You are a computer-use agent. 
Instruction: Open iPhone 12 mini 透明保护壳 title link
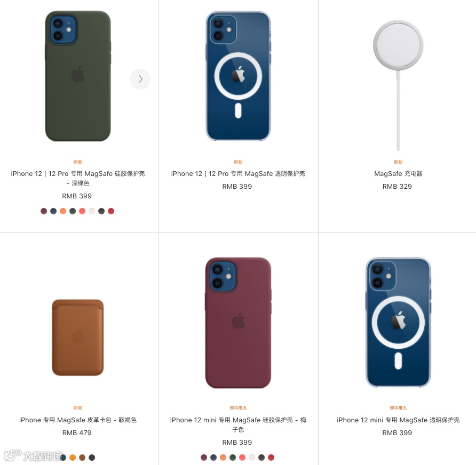(398, 420)
